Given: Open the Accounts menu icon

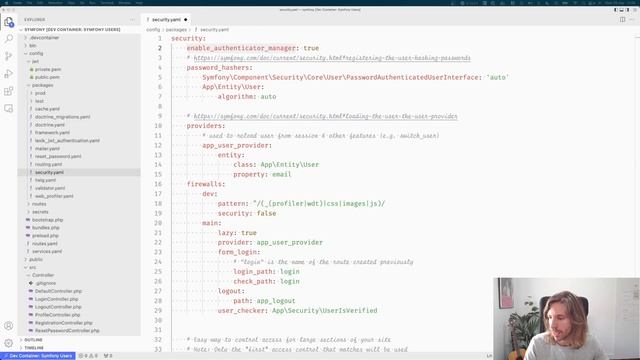Looking at the screenshot, I should 9,326.
